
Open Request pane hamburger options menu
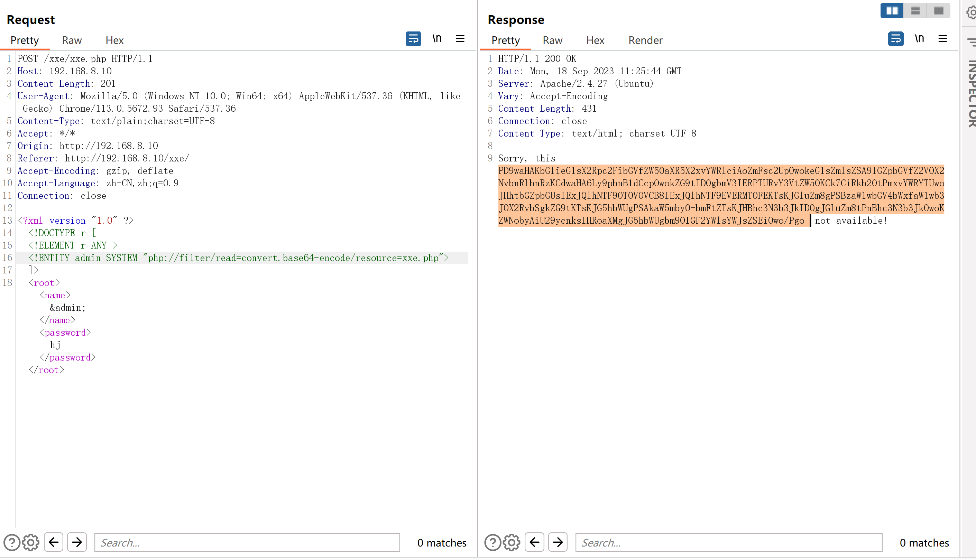coord(460,39)
